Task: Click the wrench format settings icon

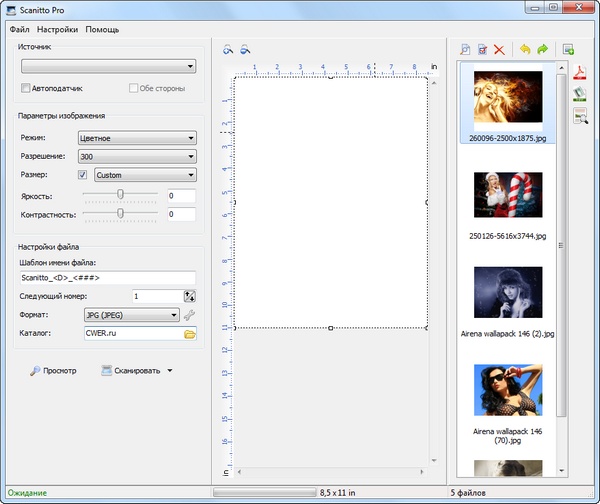Action: (x=189, y=315)
